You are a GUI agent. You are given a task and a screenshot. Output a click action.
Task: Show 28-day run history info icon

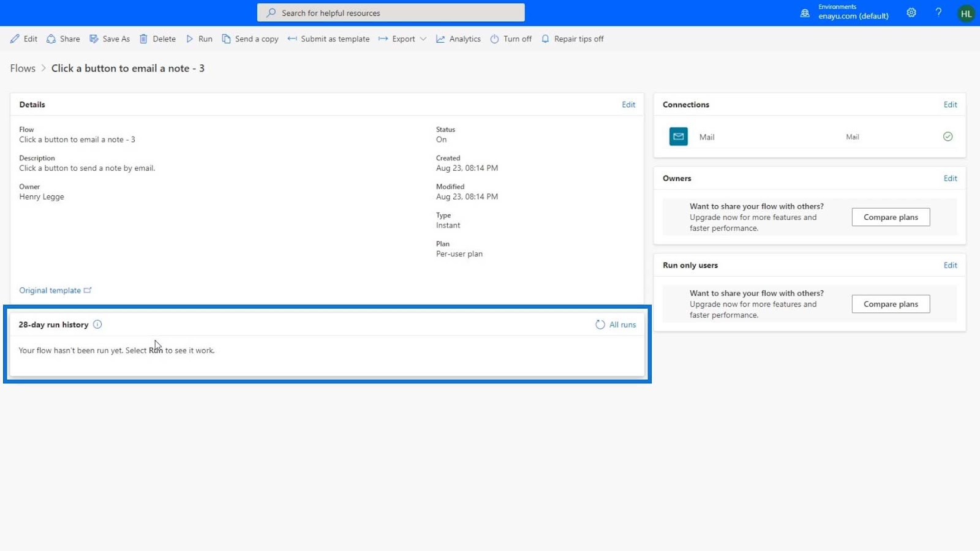pyautogui.click(x=97, y=324)
